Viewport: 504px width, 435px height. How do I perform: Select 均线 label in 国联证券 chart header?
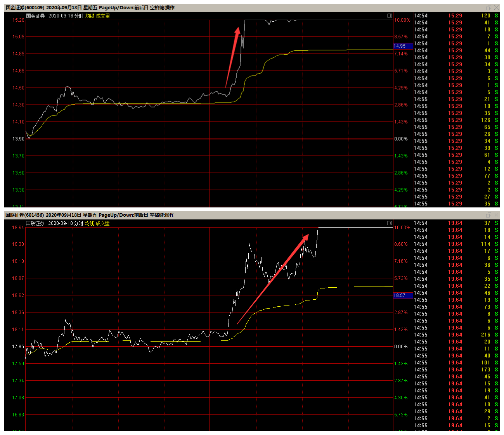[x=90, y=223]
